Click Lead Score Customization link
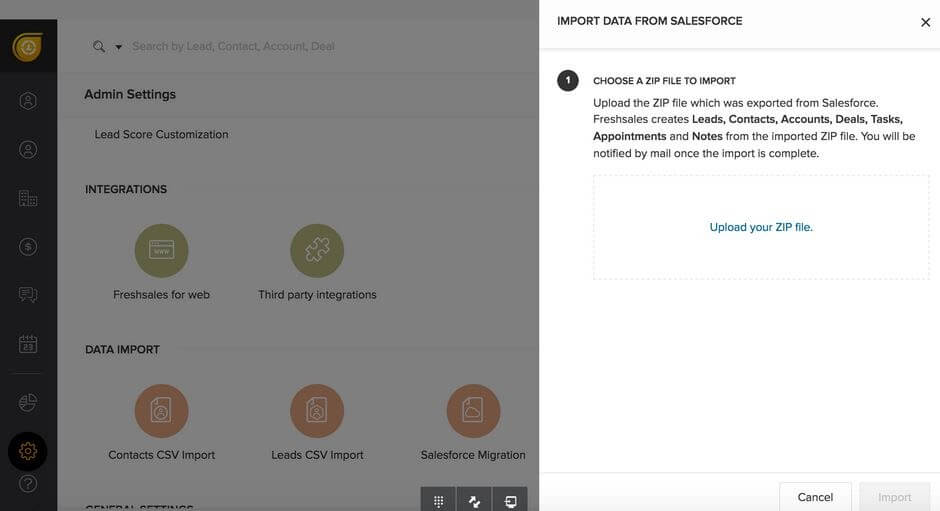This screenshot has width=940, height=511. click(x=161, y=134)
